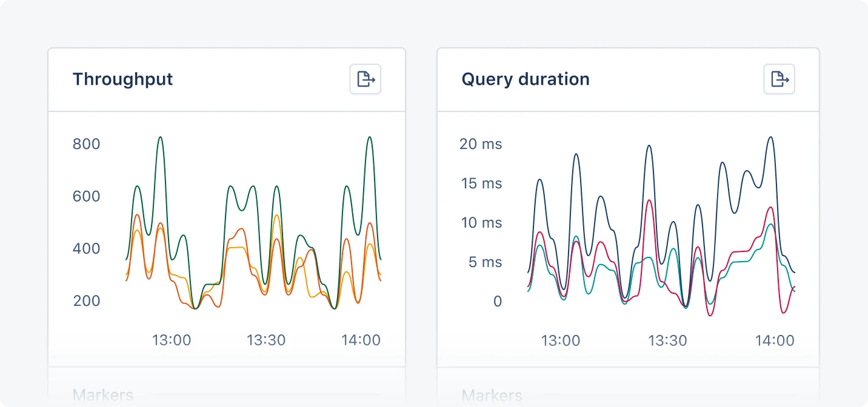Click the 13:30 time label in Query duration chart

click(x=668, y=340)
